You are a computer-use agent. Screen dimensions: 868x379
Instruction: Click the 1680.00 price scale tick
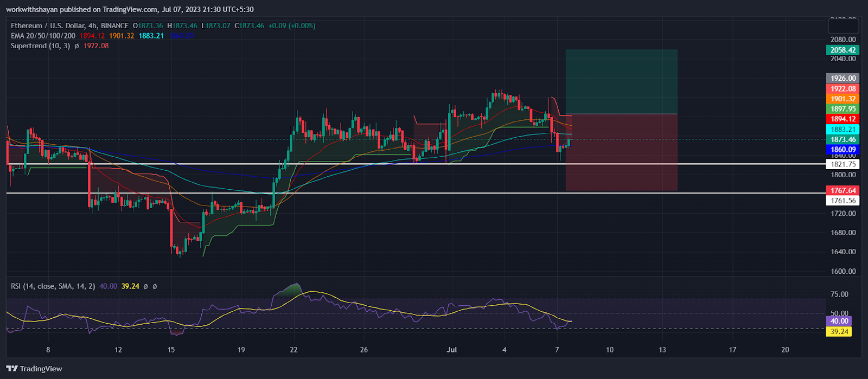pos(843,233)
